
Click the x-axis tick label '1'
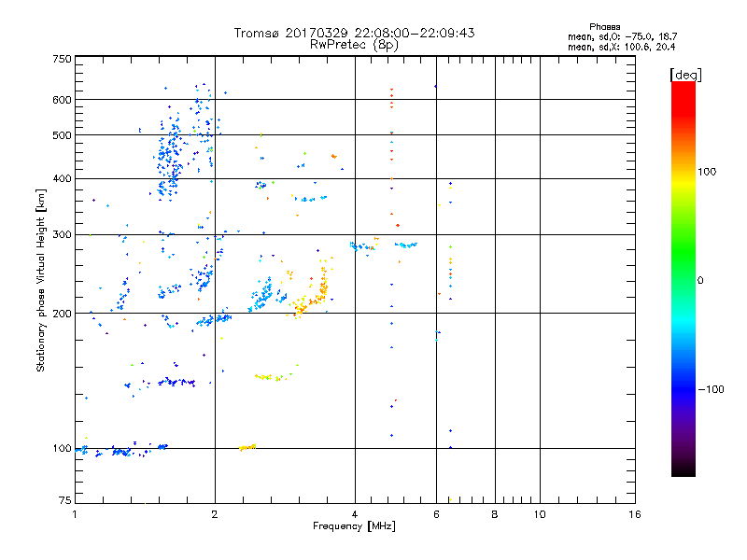pos(75,514)
